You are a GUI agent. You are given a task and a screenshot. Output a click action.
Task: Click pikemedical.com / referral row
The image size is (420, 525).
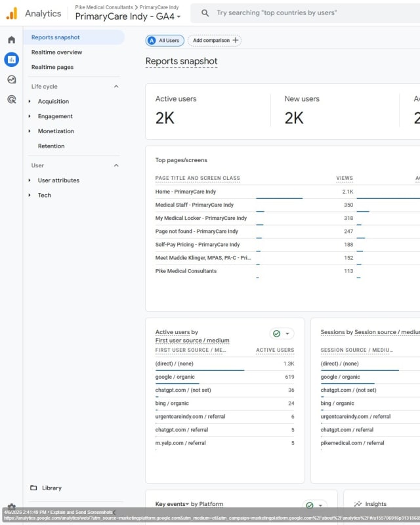click(352, 442)
